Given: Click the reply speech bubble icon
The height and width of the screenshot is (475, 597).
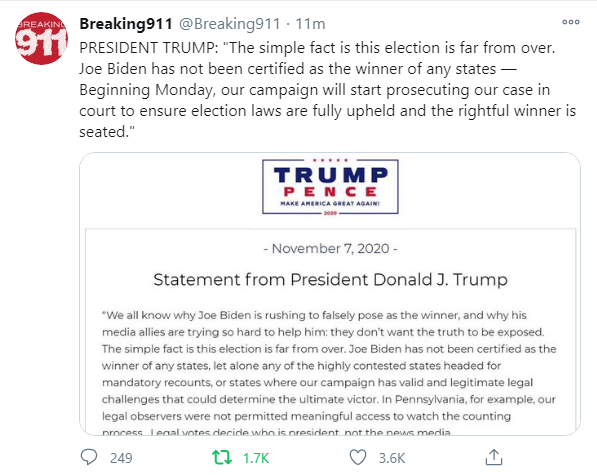Looking at the screenshot, I should point(89,457).
